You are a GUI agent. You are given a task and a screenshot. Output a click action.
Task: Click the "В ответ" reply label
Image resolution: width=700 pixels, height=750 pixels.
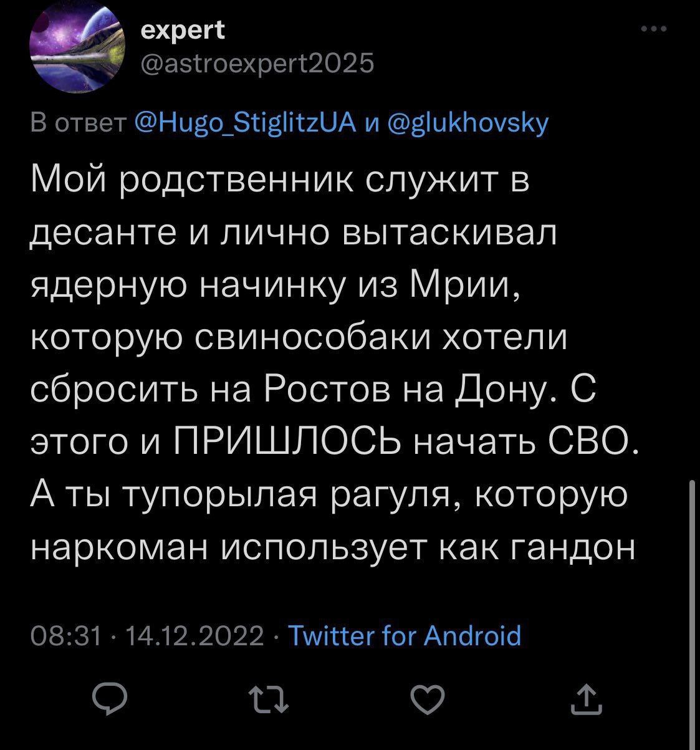point(78,124)
